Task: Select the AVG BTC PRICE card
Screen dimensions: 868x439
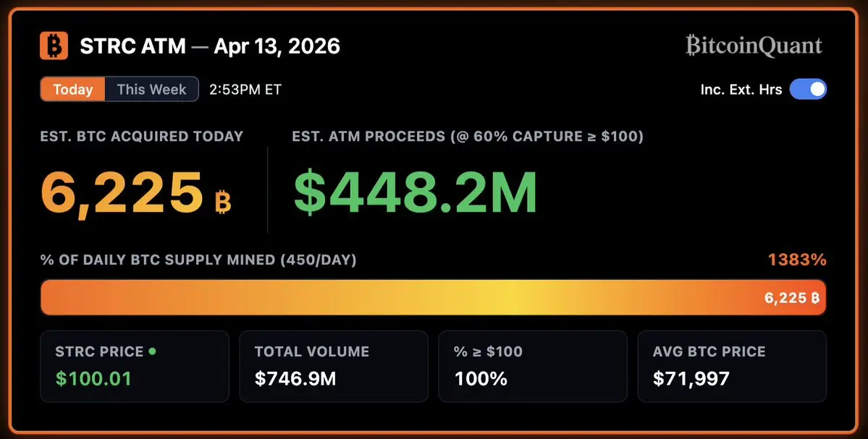Action: coord(732,366)
